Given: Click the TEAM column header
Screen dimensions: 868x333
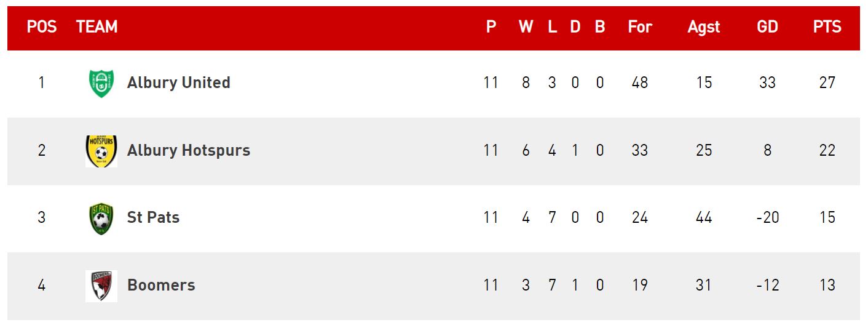Looking at the screenshot, I should (x=97, y=27).
